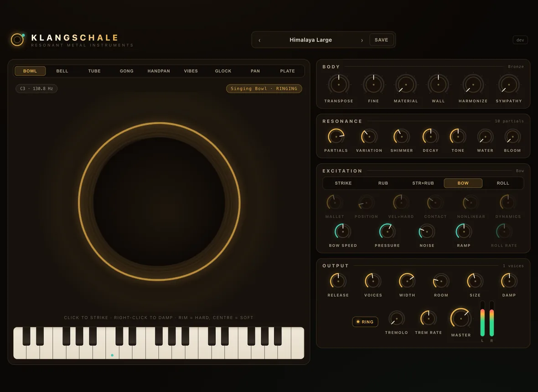Screen dimensions: 538x392
Task: Click the DECAY knob
Action: click(430, 136)
